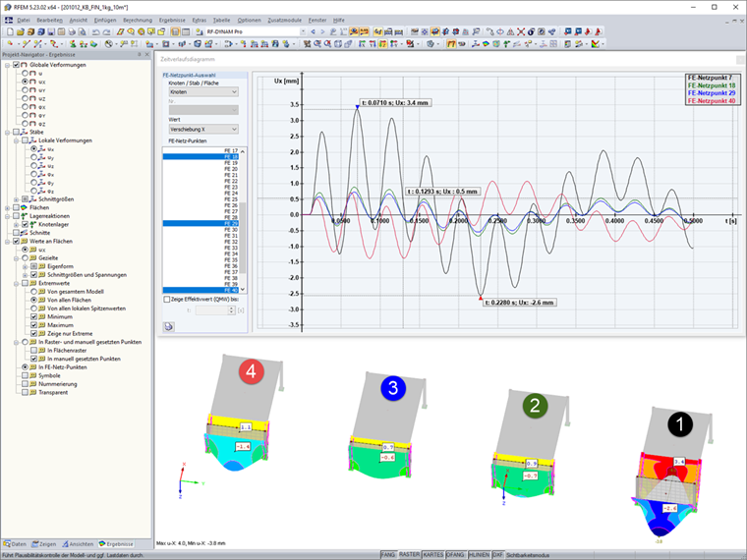Redo the last undone action
The image size is (747, 560).
[106, 31]
